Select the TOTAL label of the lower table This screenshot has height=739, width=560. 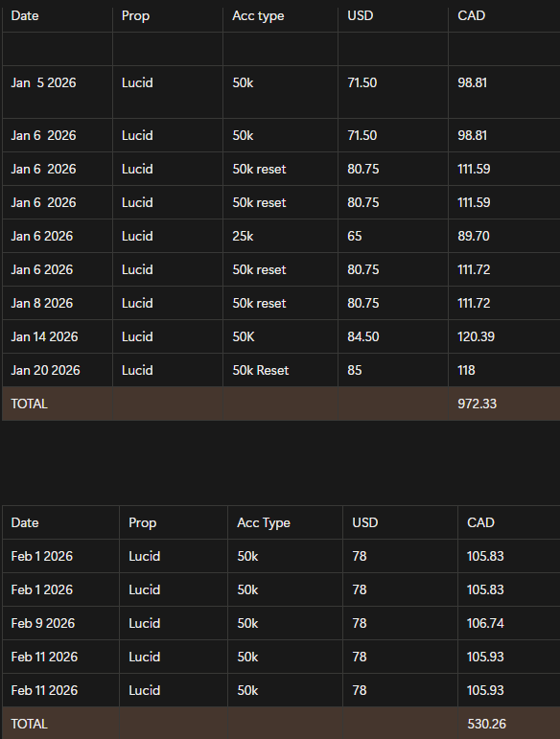pyautogui.click(x=29, y=724)
